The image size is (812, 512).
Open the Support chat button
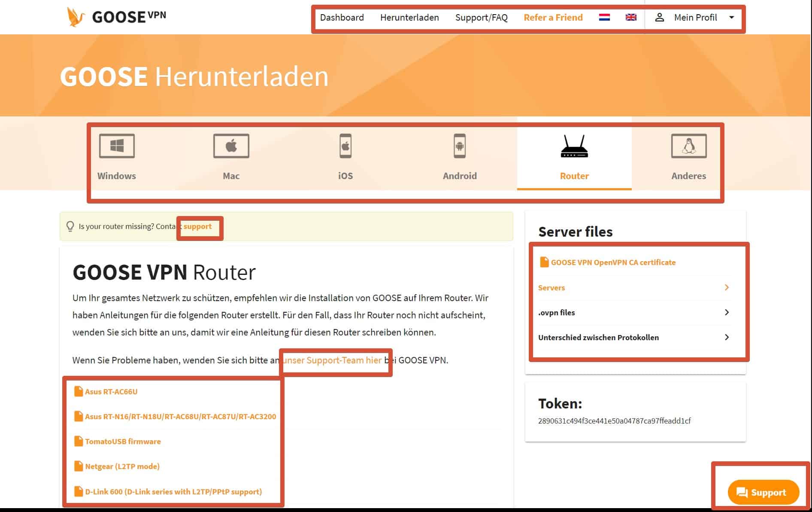pos(764,492)
